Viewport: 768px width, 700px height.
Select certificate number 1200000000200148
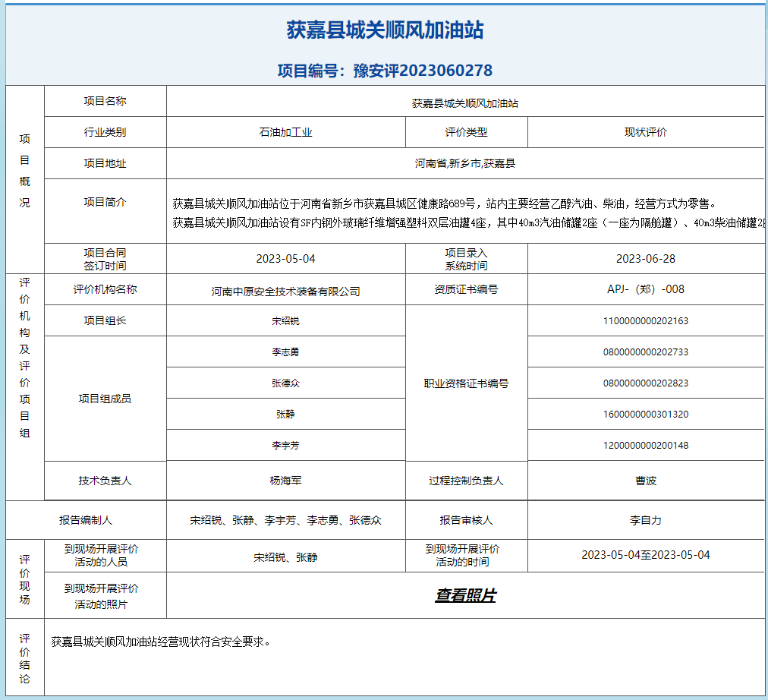(x=646, y=445)
